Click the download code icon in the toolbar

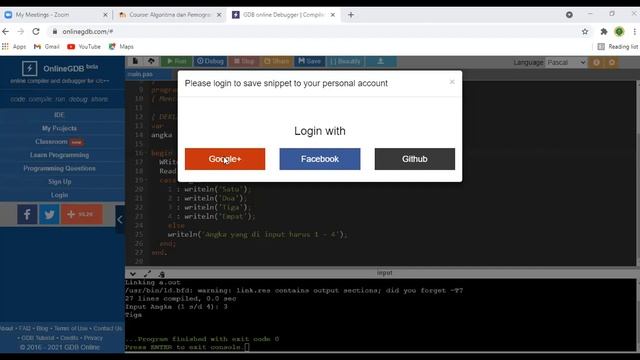tap(380, 61)
